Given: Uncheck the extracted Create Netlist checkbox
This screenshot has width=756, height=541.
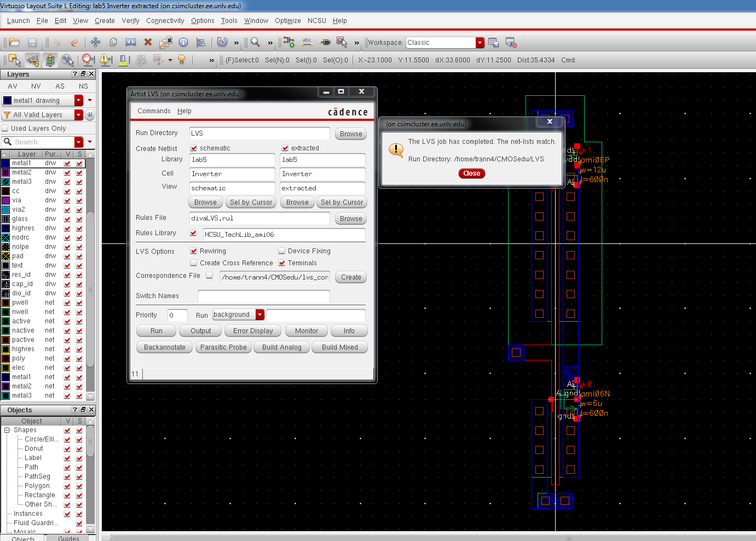Looking at the screenshot, I should [285, 148].
